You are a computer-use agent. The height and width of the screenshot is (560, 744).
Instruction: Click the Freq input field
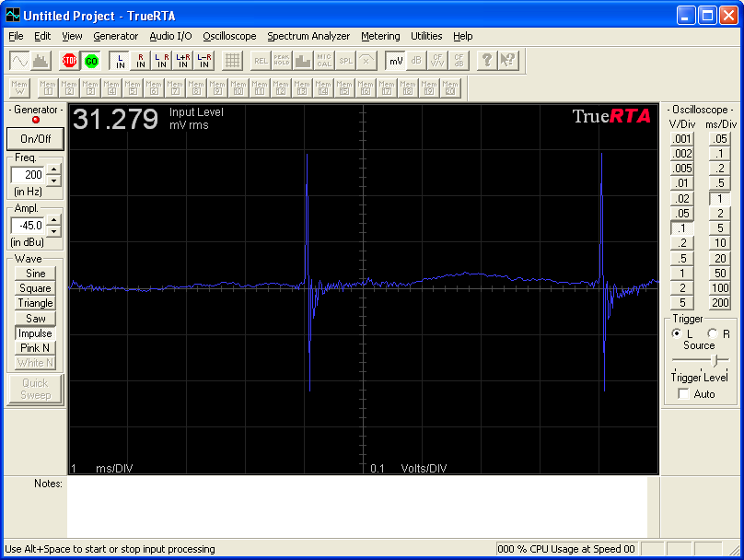(29, 175)
